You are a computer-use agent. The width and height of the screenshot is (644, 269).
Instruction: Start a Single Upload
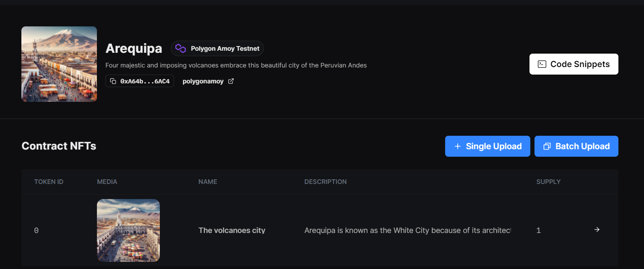pyautogui.click(x=488, y=146)
